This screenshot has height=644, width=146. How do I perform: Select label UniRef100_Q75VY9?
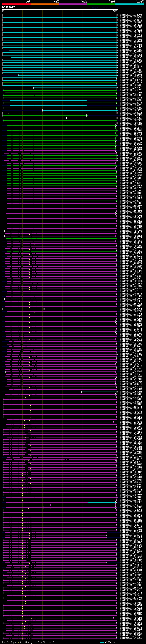131,77
